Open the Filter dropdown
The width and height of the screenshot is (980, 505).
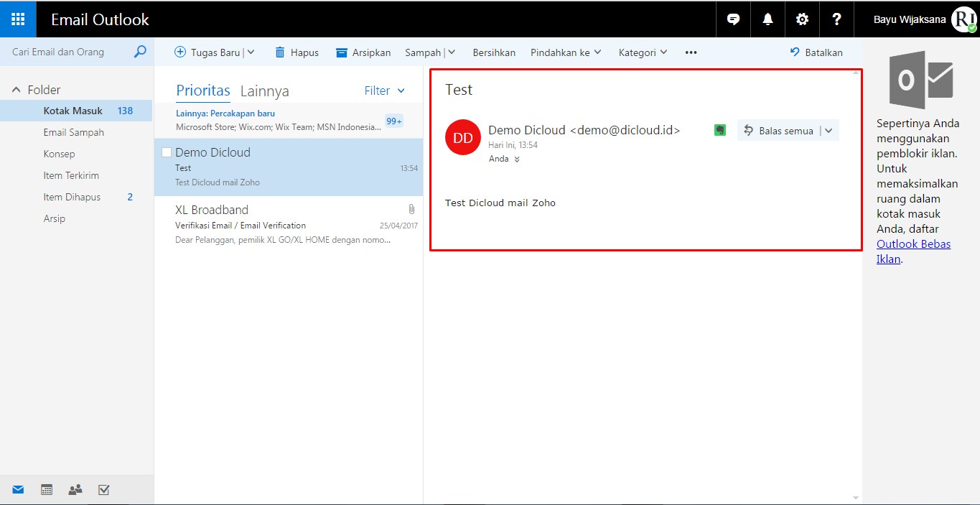point(385,91)
